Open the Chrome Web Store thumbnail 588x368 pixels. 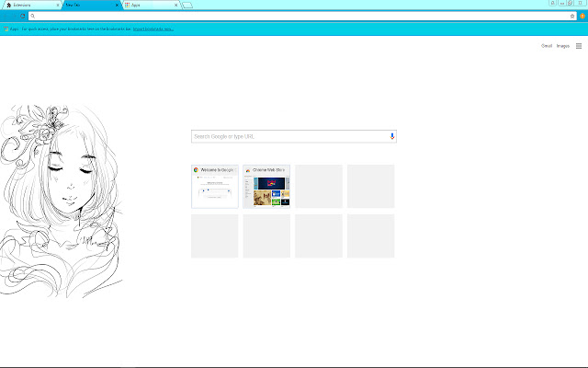click(x=266, y=186)
